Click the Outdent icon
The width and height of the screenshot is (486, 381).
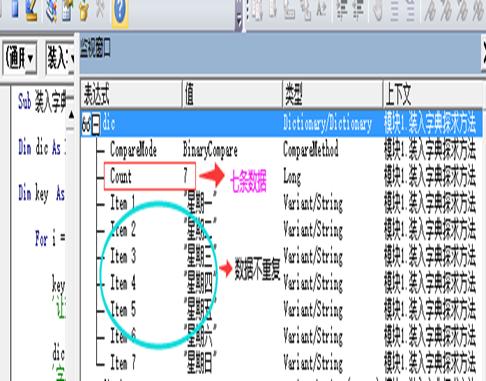tap(358, 9)
